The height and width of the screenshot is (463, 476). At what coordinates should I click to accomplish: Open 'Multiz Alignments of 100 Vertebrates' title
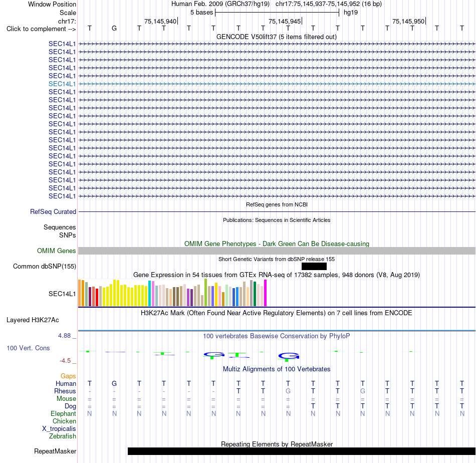coord(277,369)
